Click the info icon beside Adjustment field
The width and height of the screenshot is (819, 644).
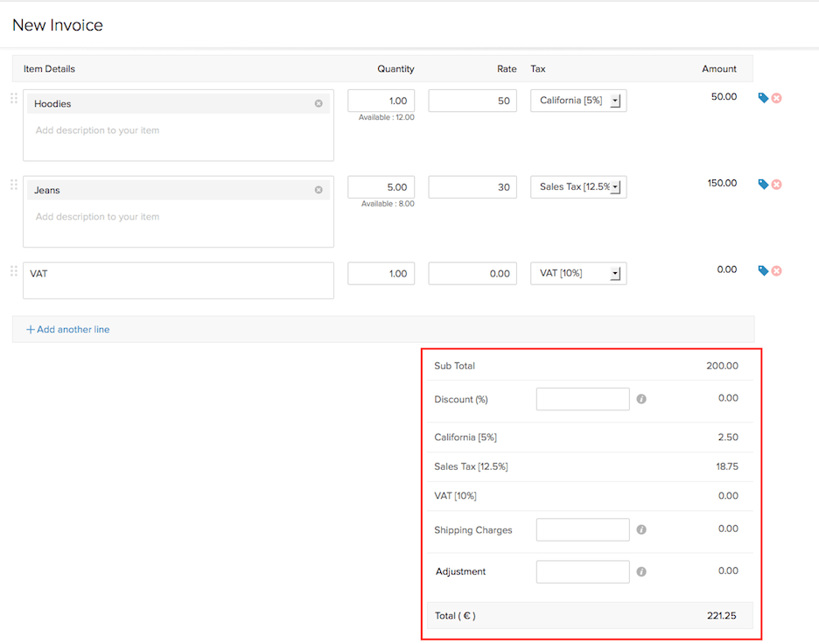click(641, 571)
